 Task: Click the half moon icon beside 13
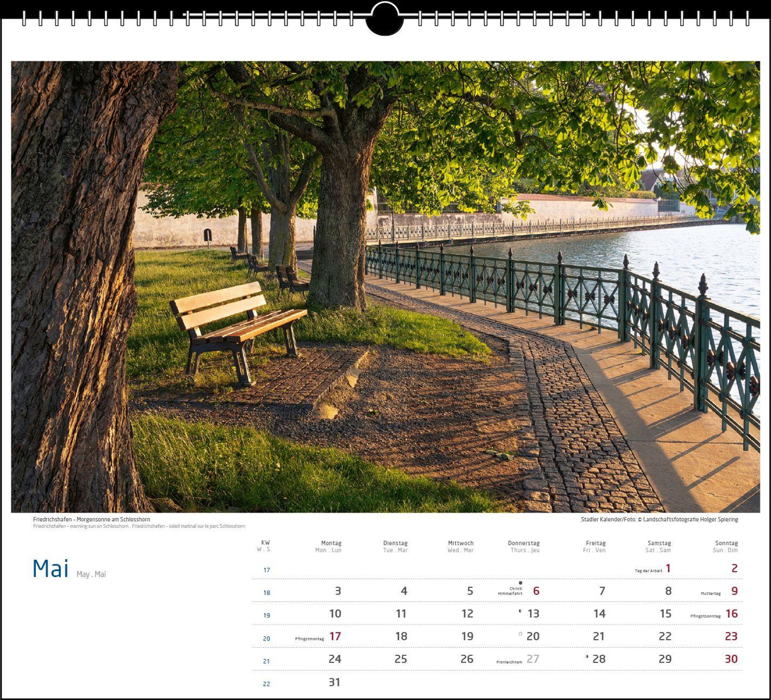520,611
